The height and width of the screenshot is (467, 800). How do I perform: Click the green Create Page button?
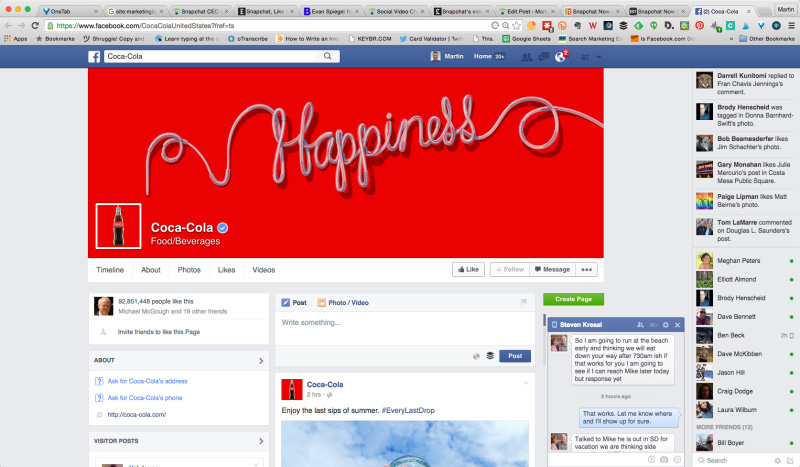(573, 299)
